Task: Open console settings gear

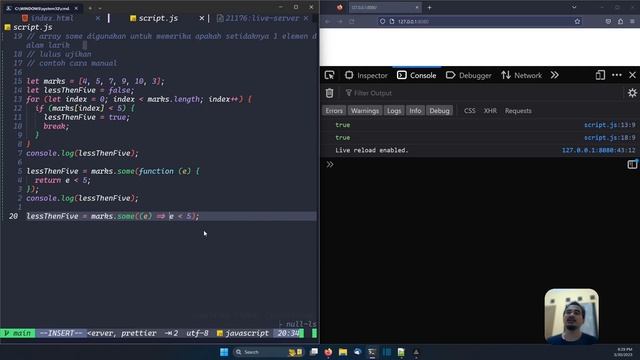Action: coord(632,93)
